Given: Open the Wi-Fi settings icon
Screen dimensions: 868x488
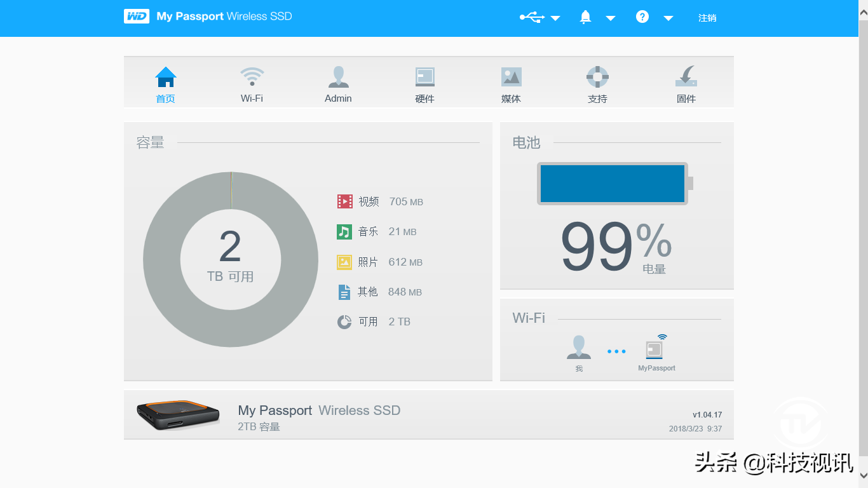Looking at the screenshot, I should point(252,77).
